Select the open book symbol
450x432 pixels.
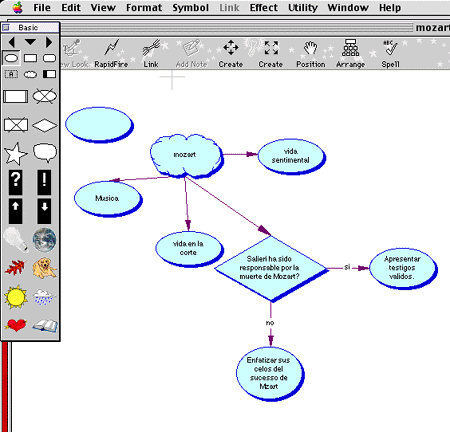coord(45,325)
